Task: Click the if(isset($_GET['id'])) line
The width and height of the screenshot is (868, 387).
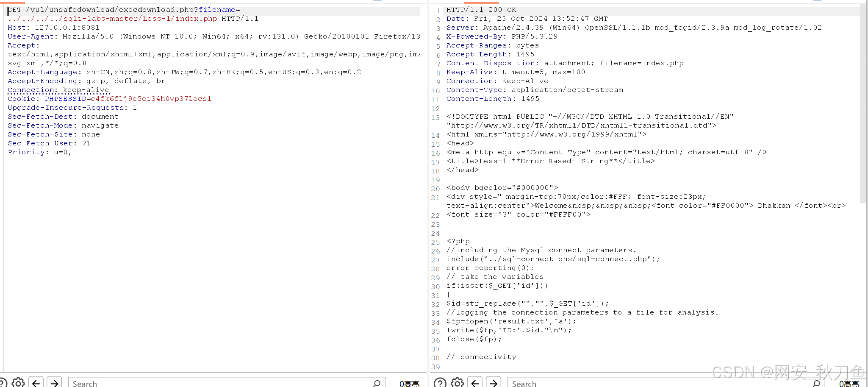Action: 497,286
